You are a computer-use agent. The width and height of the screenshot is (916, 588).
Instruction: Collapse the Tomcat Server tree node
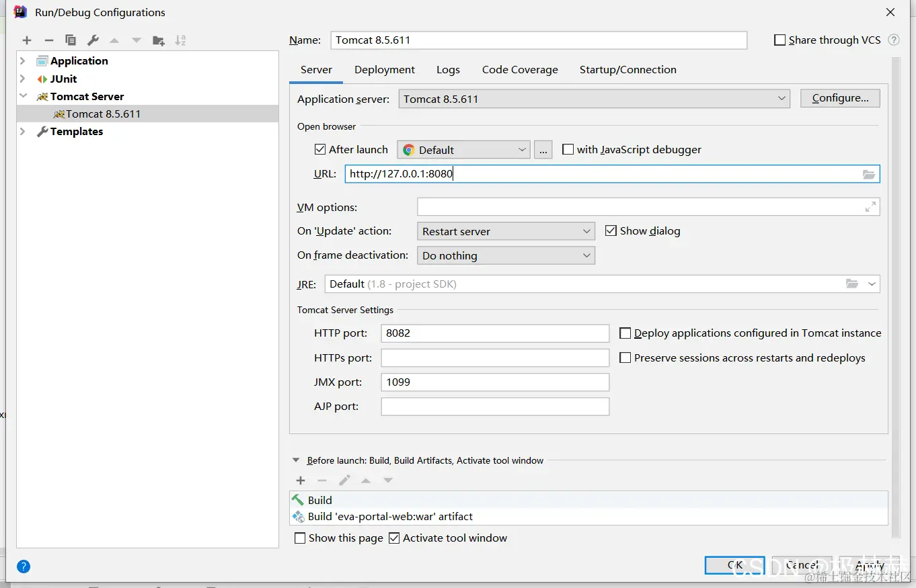click(23, 97)
